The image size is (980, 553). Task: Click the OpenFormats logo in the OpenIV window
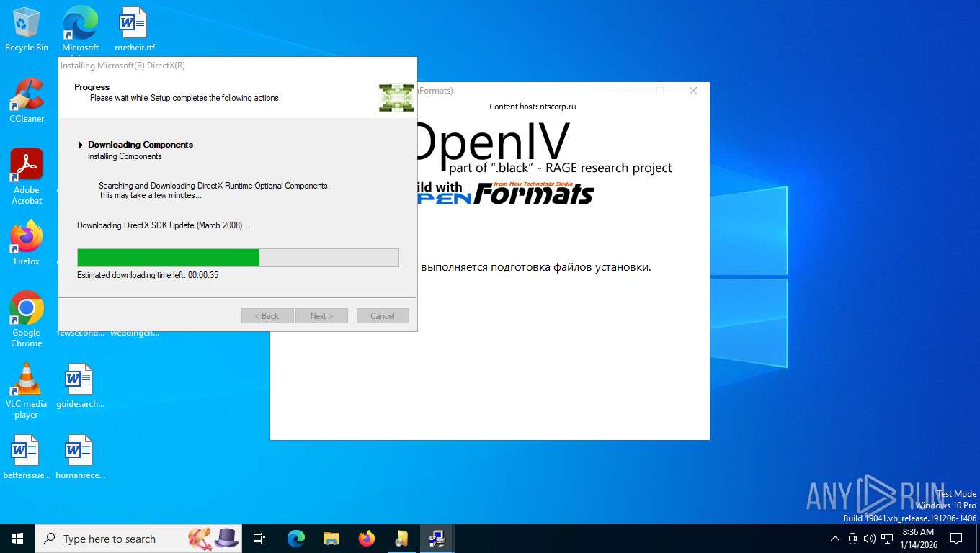506,194
